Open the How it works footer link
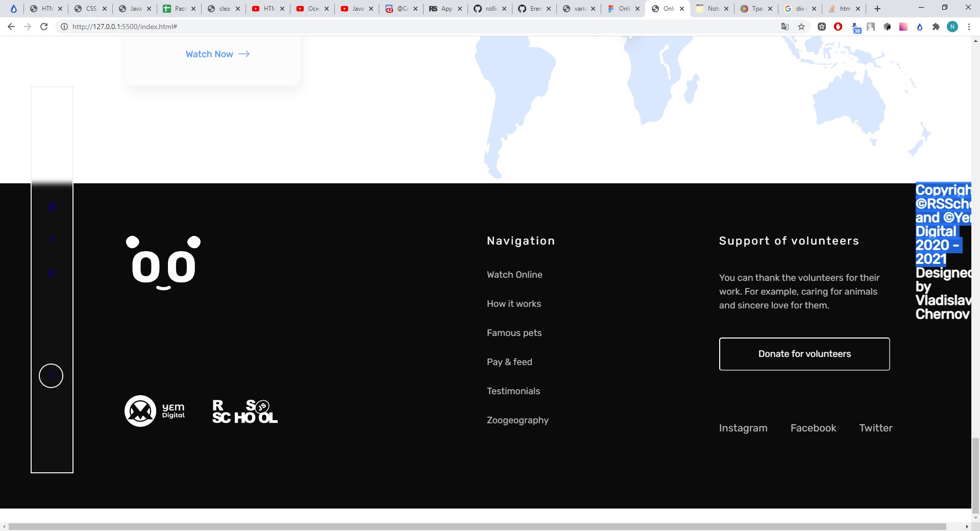The width and height of the screenshot is (980, 531). (514, 304)
